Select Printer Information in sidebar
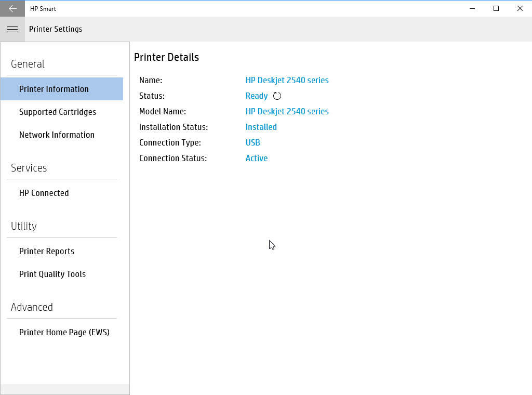The width and height of the screenshot is (532, 395). point(54,89)
